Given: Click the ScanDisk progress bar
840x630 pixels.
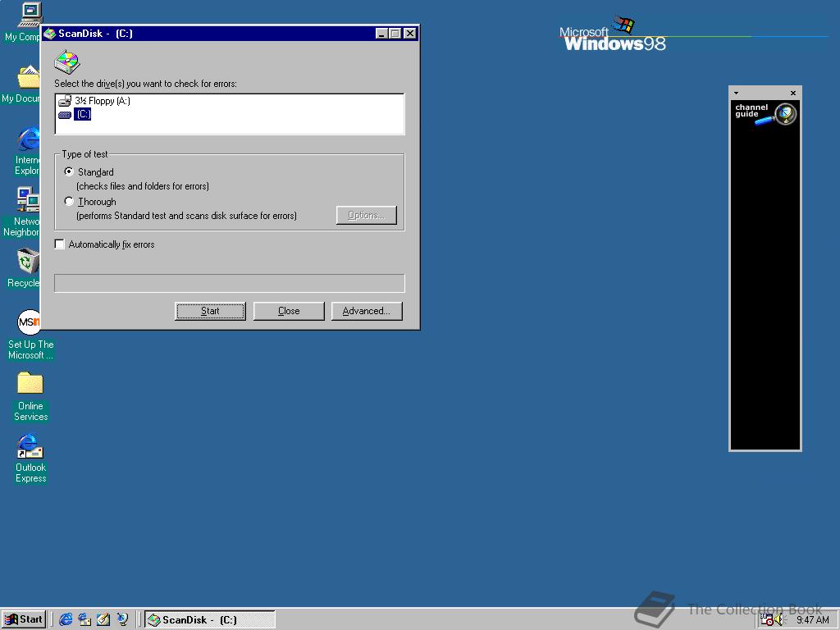Looking at the screenshot, I should tap(230, 283).
